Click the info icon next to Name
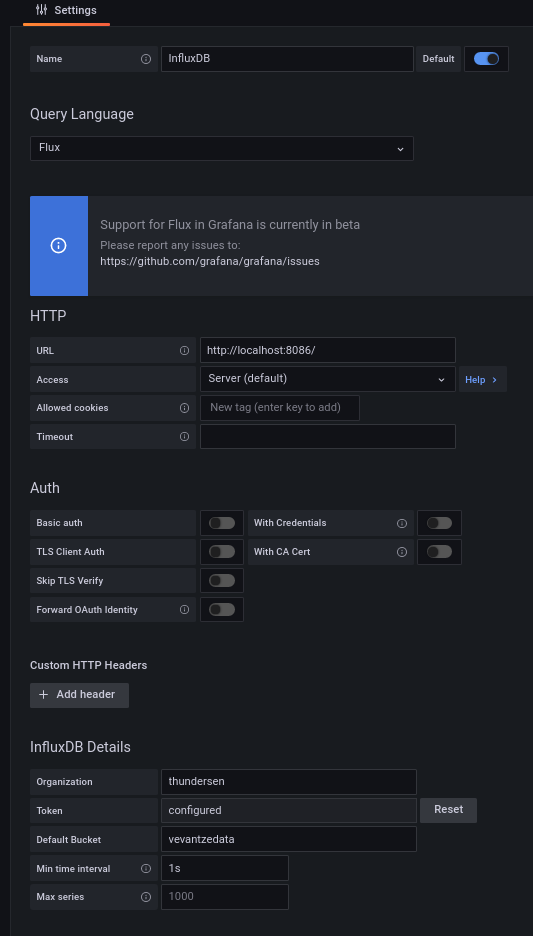Screen dimensions: 533x936 coord(146,59)
